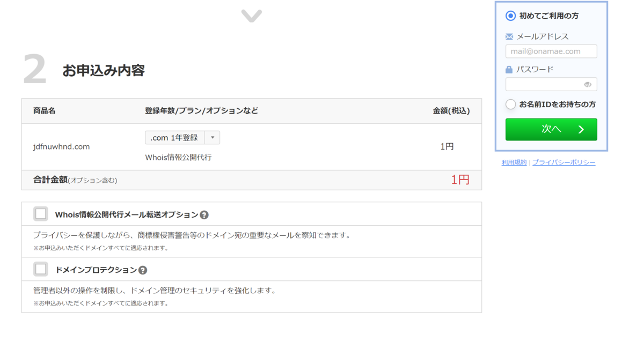Click the lock icon beside パスワード
Screen dimensions: 644x363
509,70
